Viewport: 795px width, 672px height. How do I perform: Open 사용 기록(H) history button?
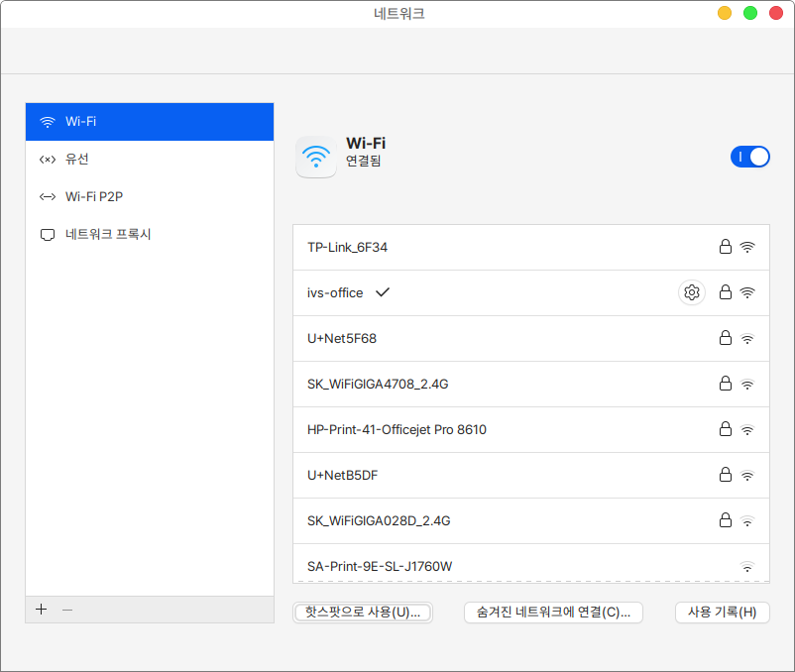pos(722,613)
